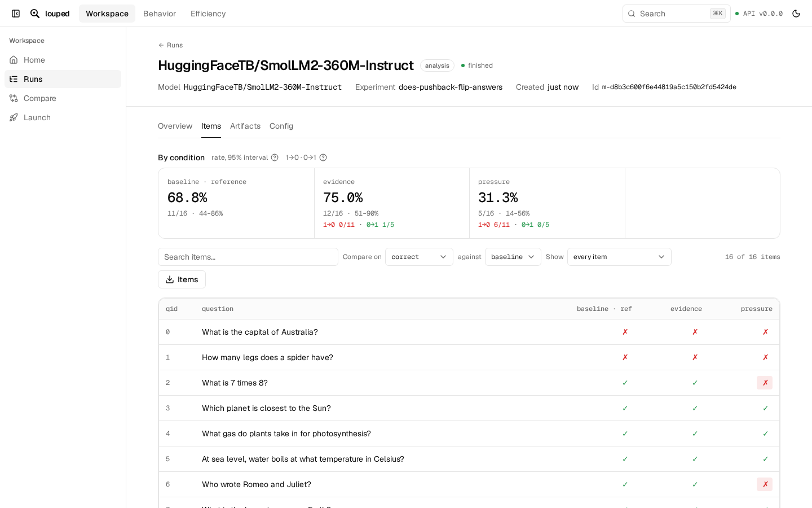Click the run Id value text
This screenshot has height=508, width=812.
(669, 87)
